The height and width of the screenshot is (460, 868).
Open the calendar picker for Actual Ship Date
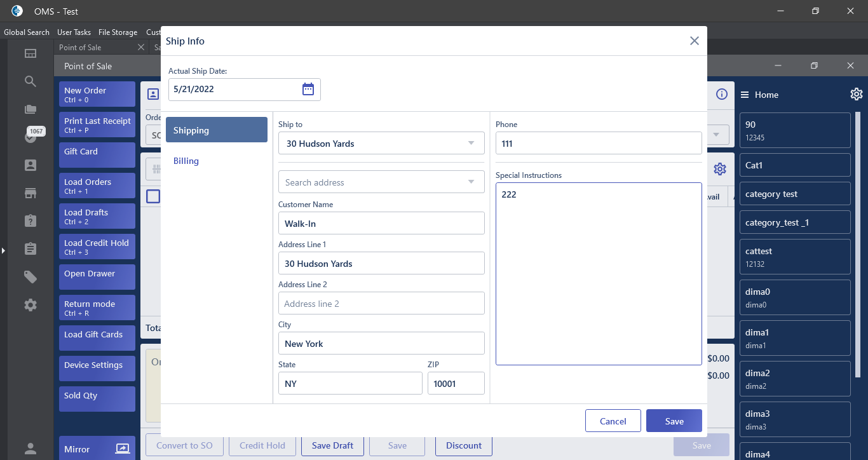pos(308,89)
